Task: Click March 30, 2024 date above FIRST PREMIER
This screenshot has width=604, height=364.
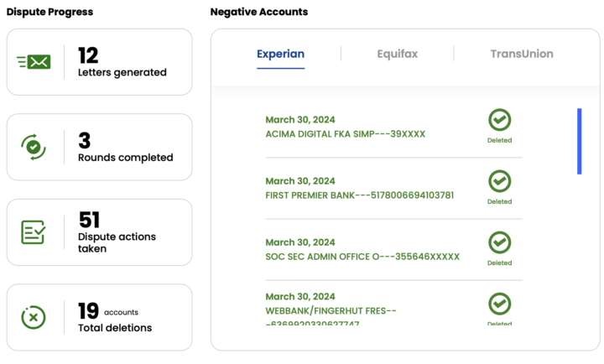Action: pyautogui.click(x=300, y=181)
